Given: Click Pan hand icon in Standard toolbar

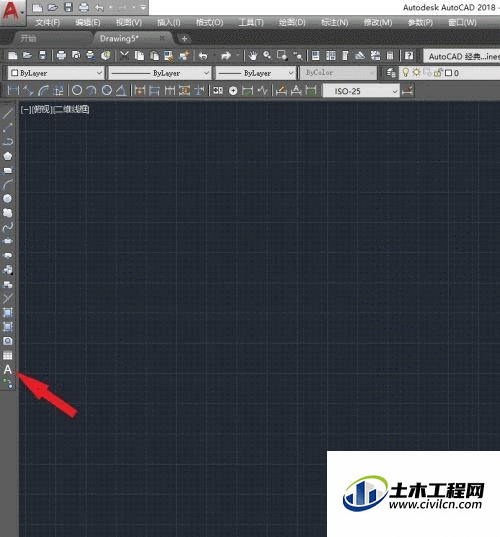Looking at the screenshot, I should [x=253, y=55].
